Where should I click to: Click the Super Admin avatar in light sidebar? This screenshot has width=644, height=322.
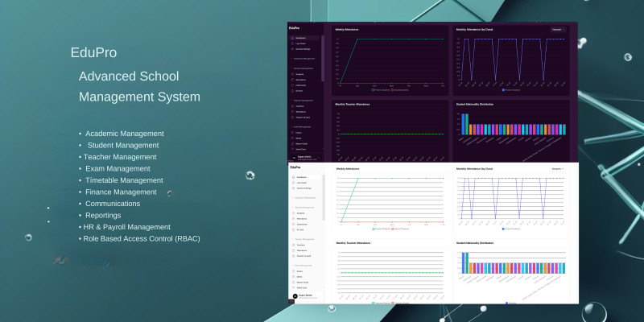(293, 296)
